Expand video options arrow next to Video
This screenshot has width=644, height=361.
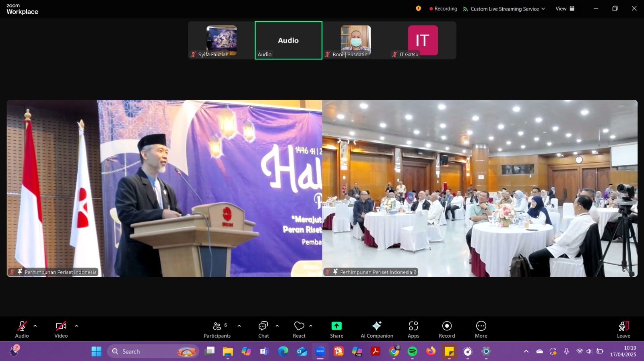[x=76, y=326]
